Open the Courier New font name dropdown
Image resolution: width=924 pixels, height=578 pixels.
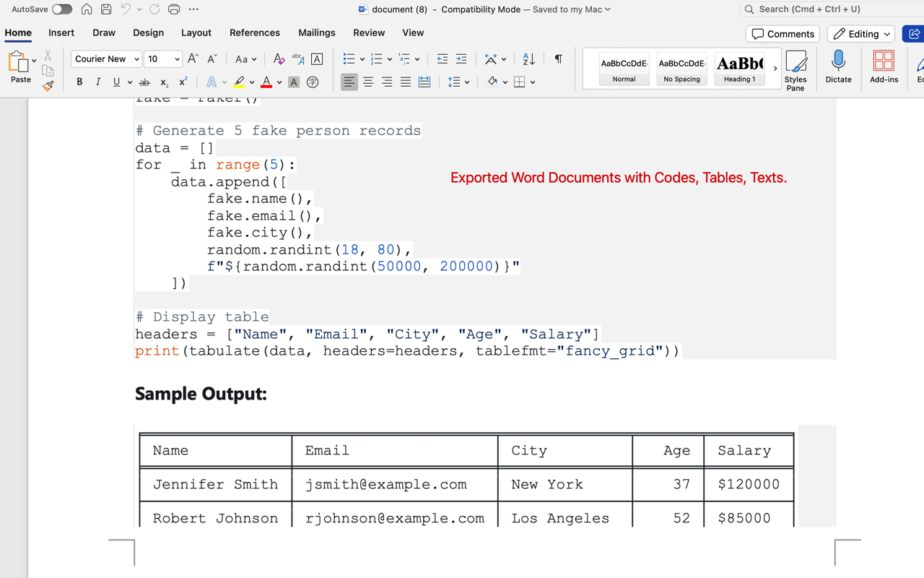pos(137,59)
